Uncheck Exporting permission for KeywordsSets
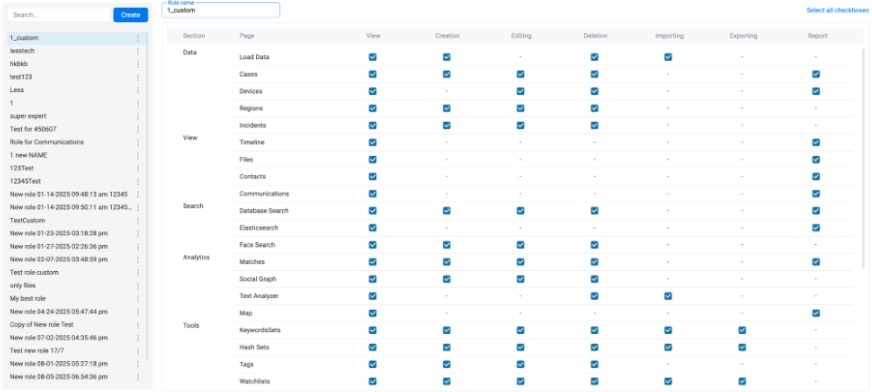 [x=742, y=330]
